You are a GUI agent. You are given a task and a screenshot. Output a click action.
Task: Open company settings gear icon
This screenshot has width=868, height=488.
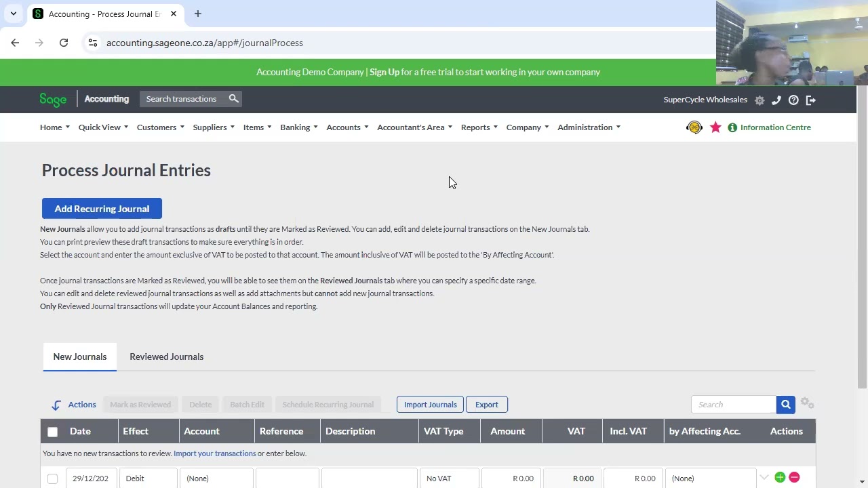pyautogui.click(x=759, y=100)
